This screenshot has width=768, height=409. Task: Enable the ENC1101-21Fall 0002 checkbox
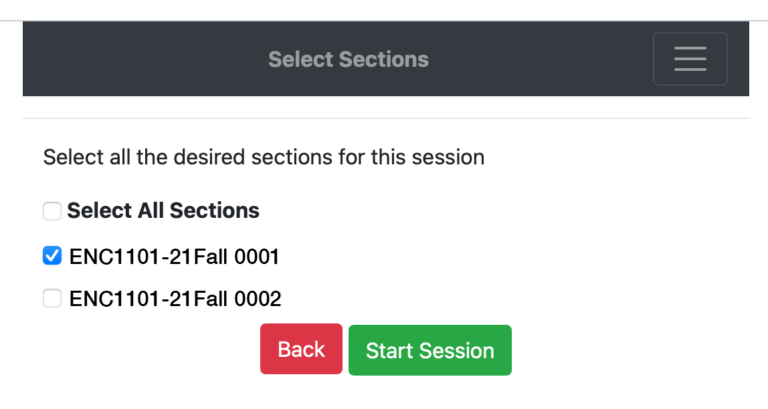[52, 298]
